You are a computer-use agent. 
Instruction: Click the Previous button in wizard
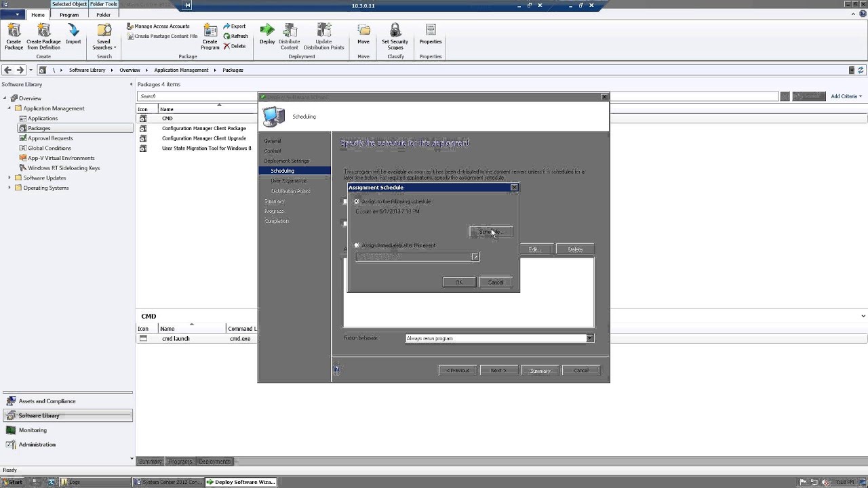click(457, 371)
